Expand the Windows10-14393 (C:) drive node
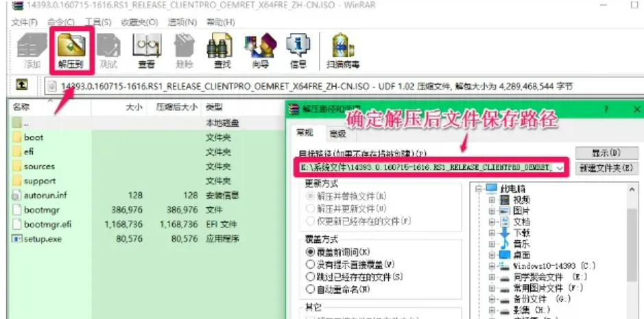The width and height of the screenshot is (644, 319). [492, 265]
